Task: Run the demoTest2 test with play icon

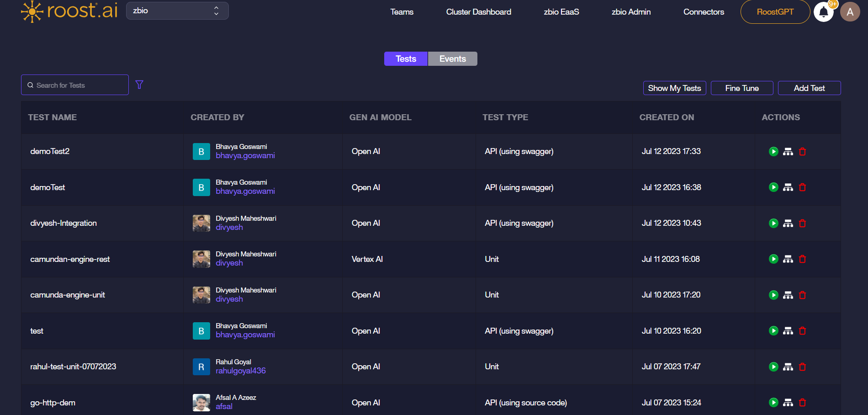Action: (773, 151)
